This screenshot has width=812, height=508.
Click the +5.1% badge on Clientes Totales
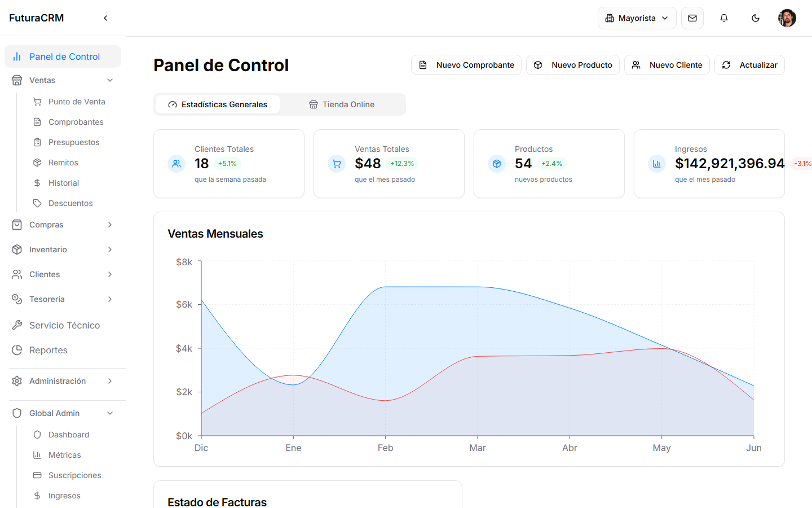[x=227, y=164]
